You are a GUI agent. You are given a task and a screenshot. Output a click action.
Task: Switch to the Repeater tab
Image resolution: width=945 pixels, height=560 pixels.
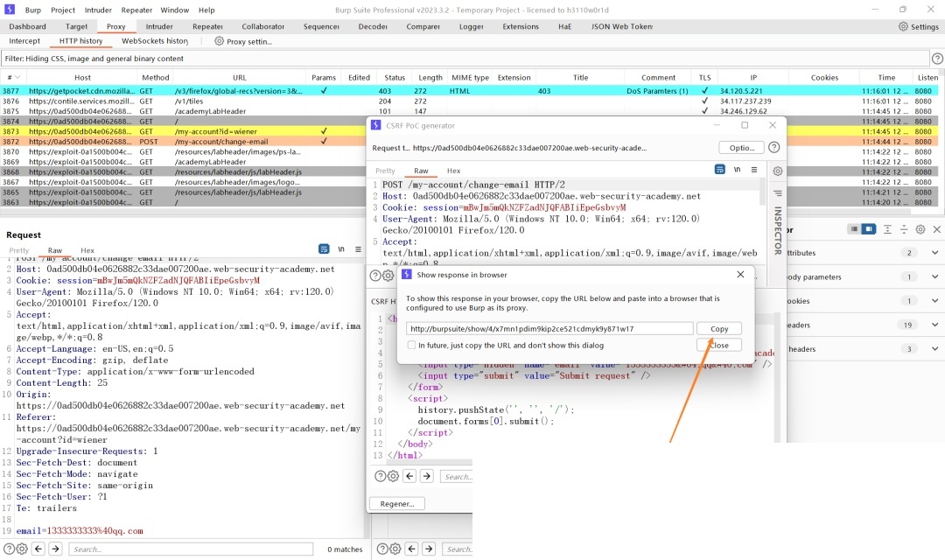coord(207,26)
